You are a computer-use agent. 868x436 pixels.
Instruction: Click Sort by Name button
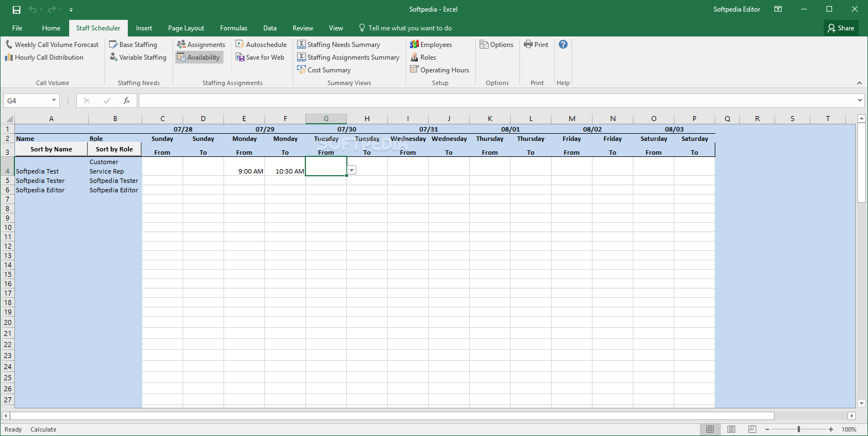tap(51, 149)
